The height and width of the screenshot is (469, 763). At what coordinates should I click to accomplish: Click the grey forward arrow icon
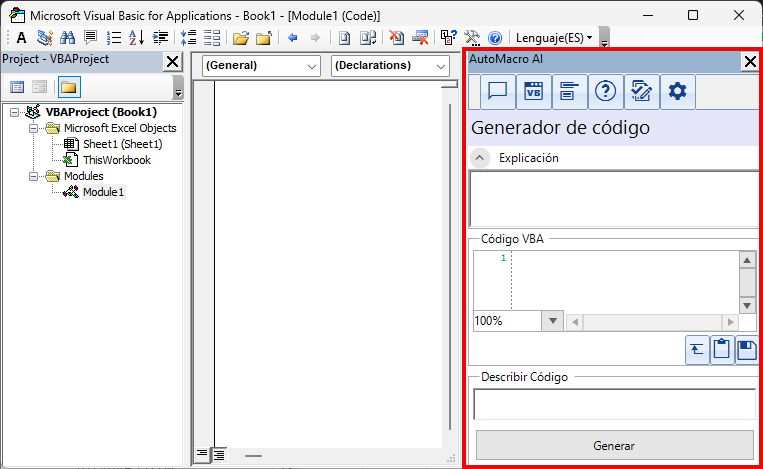[315, 37]
